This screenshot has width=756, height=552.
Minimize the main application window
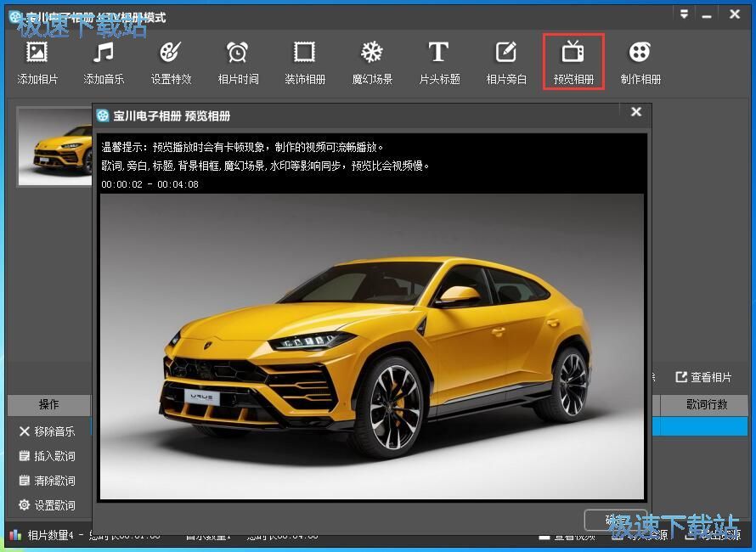pos(708,15)
